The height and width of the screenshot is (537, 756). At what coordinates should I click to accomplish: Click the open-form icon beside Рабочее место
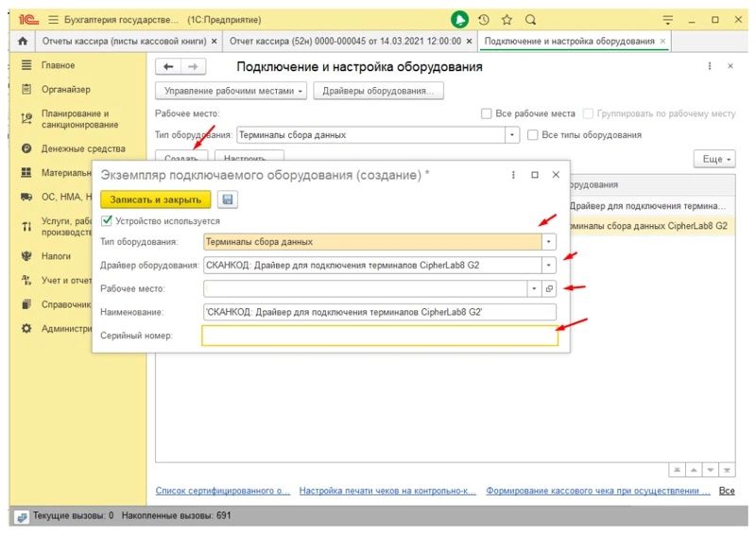coord(549,287)
